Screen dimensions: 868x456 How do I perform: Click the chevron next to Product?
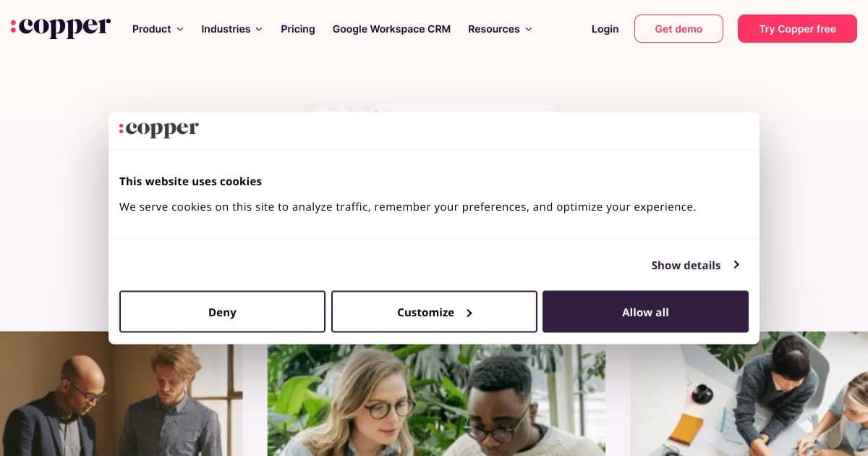pyautogui.click(x=180, y=30)
